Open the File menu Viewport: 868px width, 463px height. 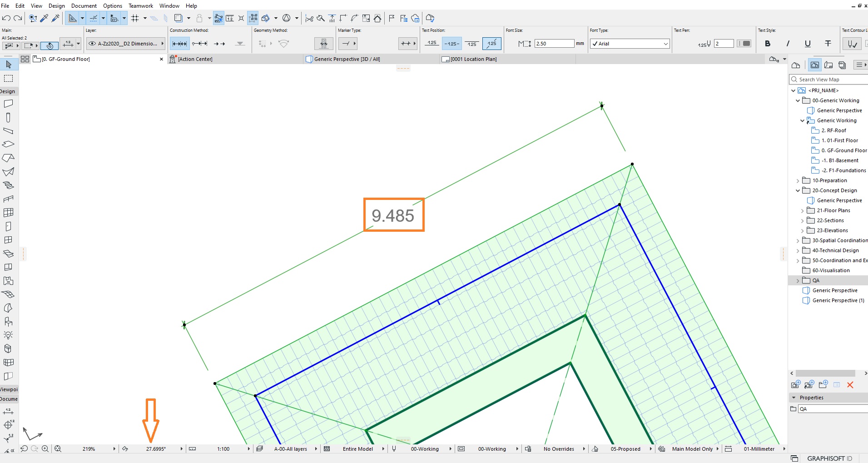coord(5,6)
